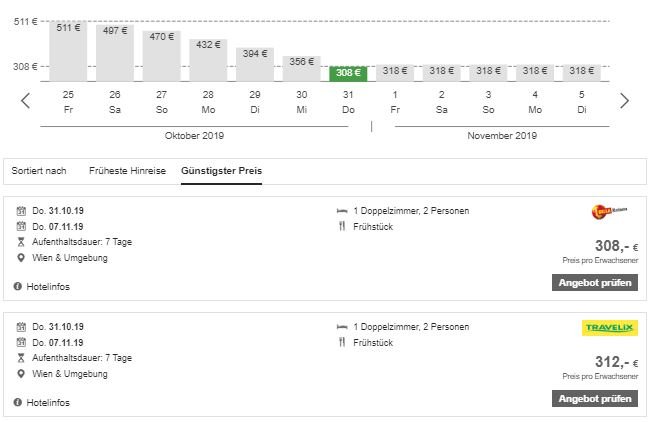Select the green 308 € price bar
This screenshot has width=656, height=422.
[349, 73]
